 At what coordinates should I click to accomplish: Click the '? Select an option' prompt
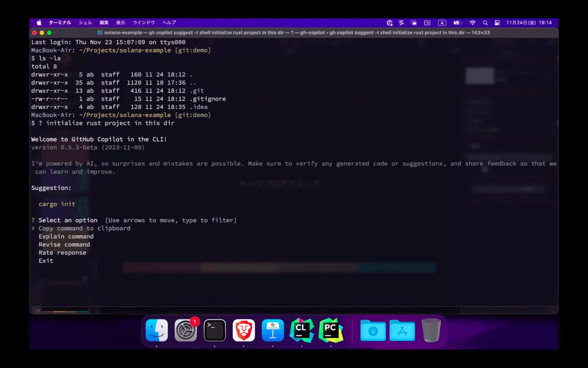134,220
